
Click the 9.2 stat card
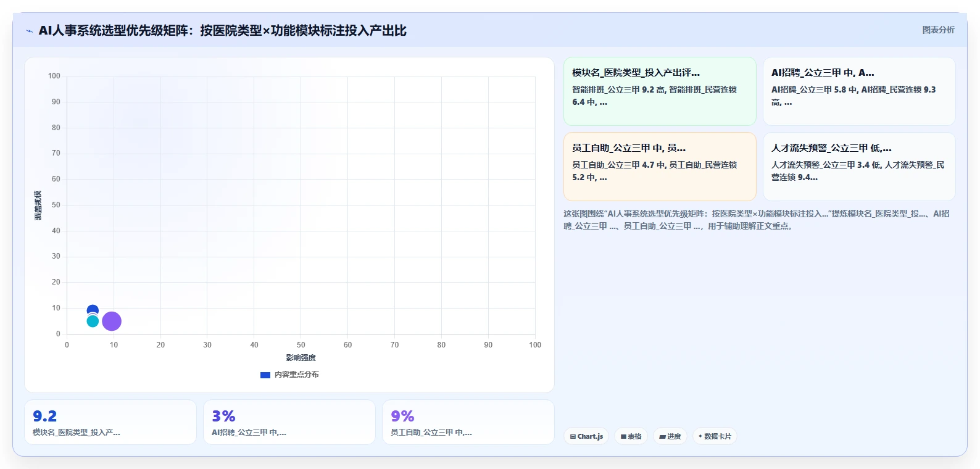pyautogui.click(x=110, y=422)
